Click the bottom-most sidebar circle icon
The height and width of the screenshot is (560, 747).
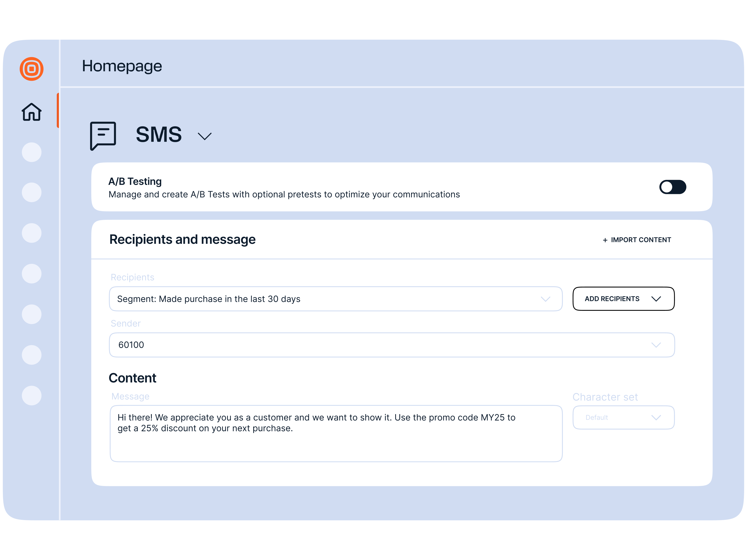pyautogui.click(x=32, y=395)
